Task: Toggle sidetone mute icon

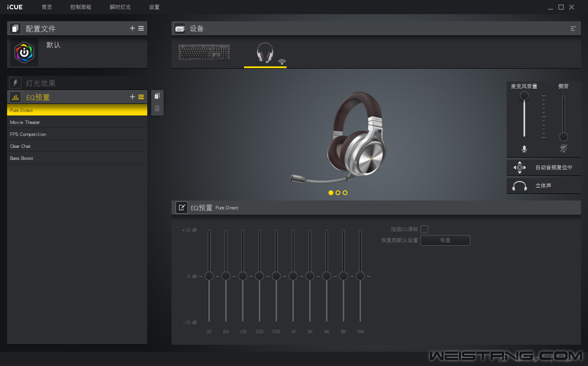Action: coord(564,149)
